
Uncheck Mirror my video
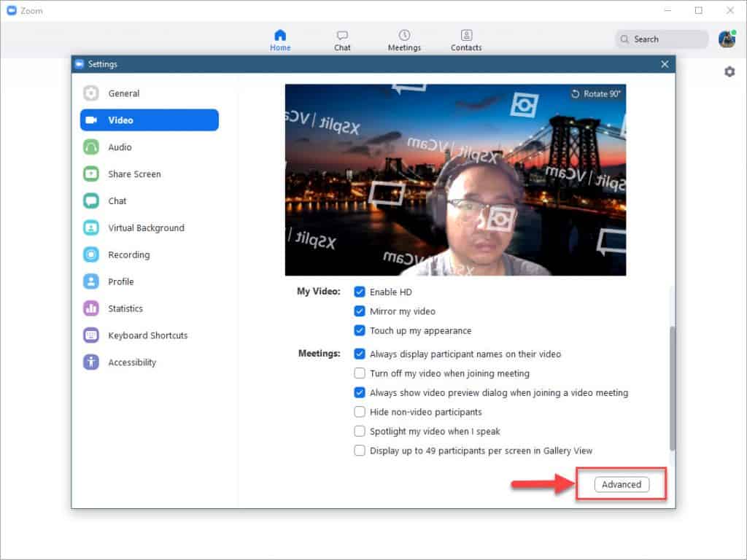[360, 311]
